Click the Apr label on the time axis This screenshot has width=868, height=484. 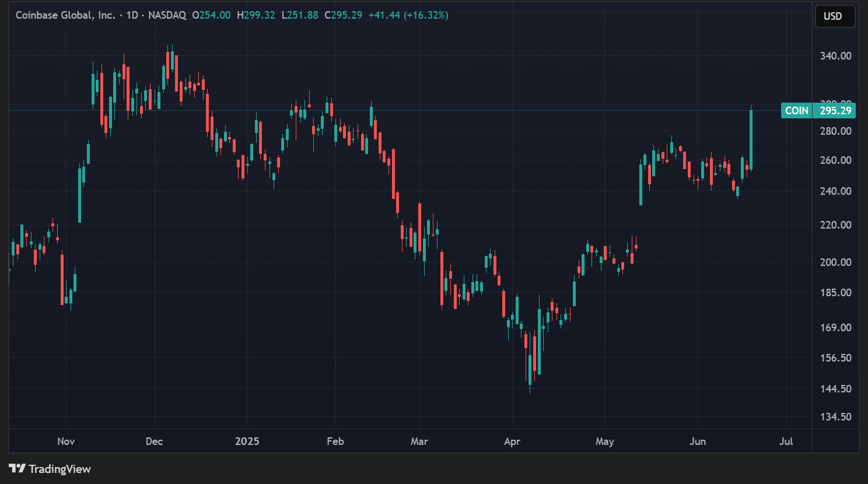tap(512, 441)
